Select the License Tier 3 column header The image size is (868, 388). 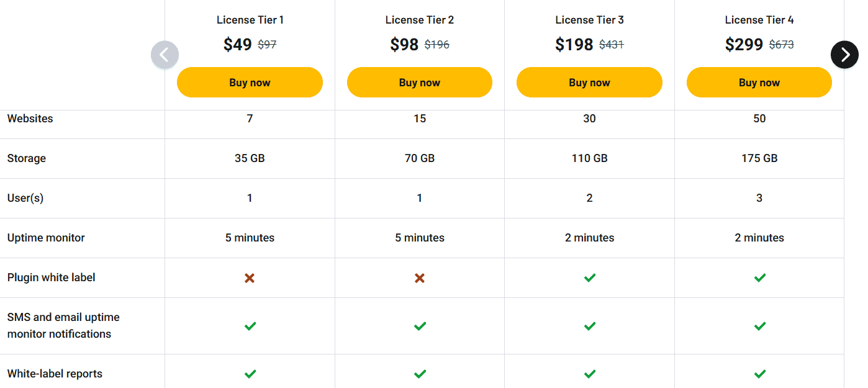click(x=589, y=19)
